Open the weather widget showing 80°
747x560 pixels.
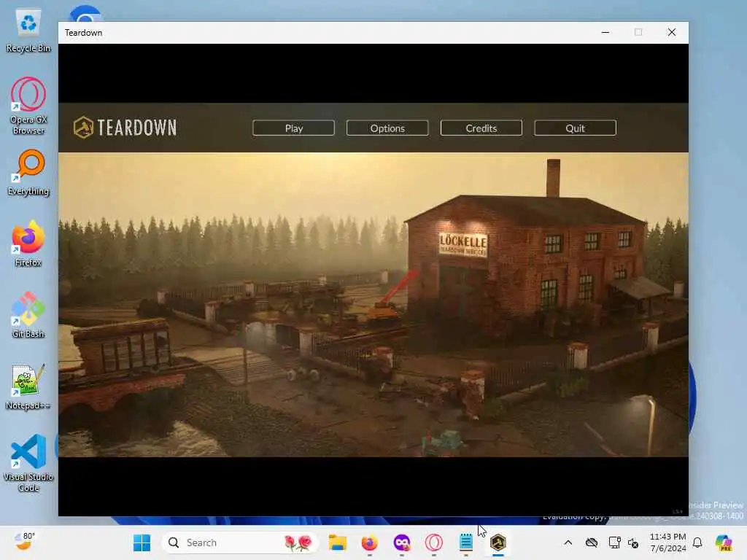click(x=24, y=542)
